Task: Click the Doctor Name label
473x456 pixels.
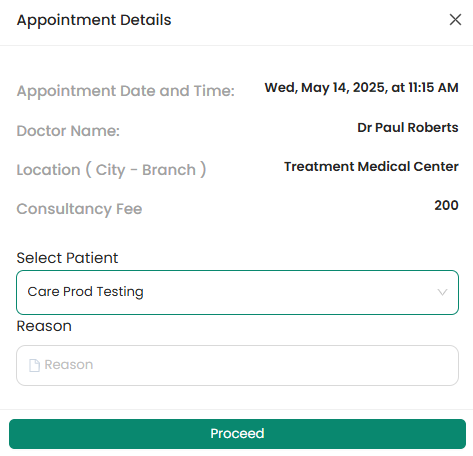Action: point(68,131)
